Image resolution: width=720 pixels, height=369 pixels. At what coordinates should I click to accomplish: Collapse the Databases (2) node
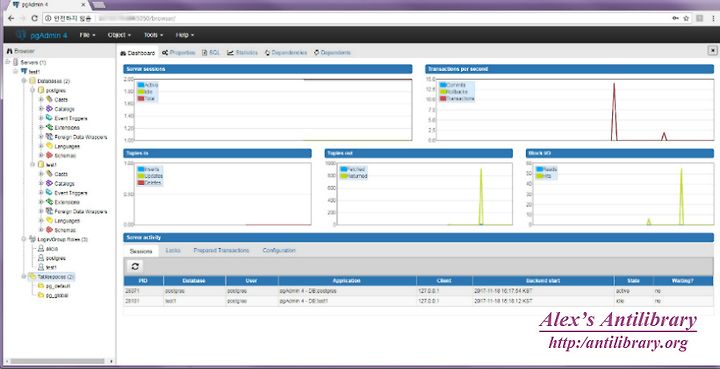click(24, 81)
